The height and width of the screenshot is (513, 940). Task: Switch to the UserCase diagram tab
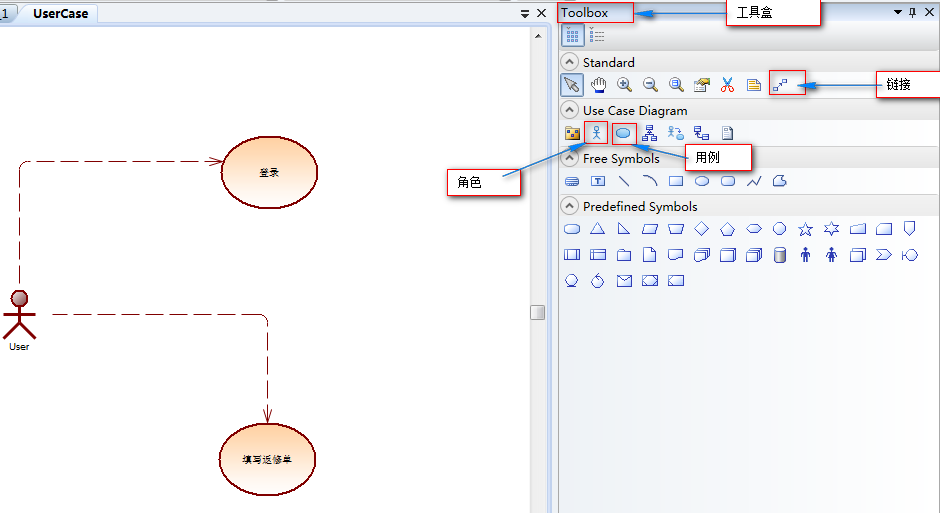pyautogui.click(x=61, y=13)
